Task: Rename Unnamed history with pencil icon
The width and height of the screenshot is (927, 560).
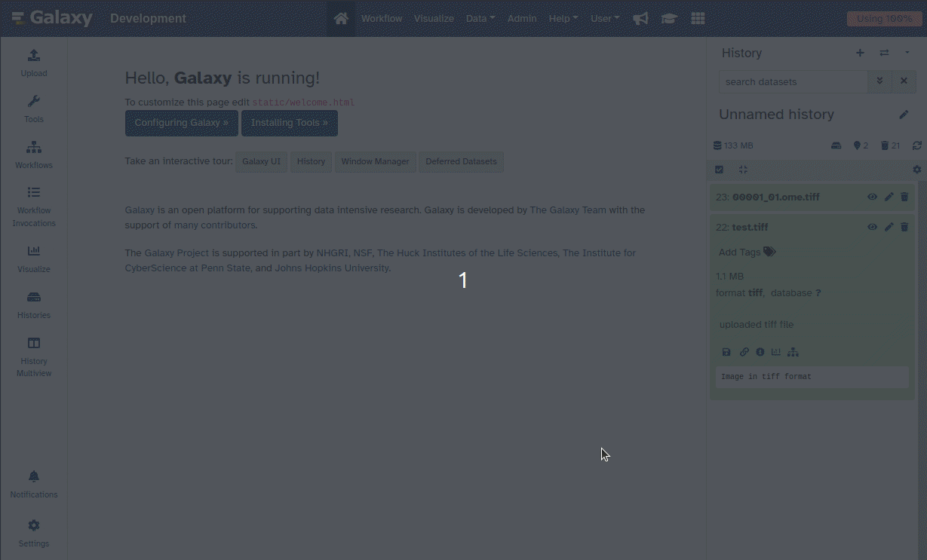Action: coord(904,115)
